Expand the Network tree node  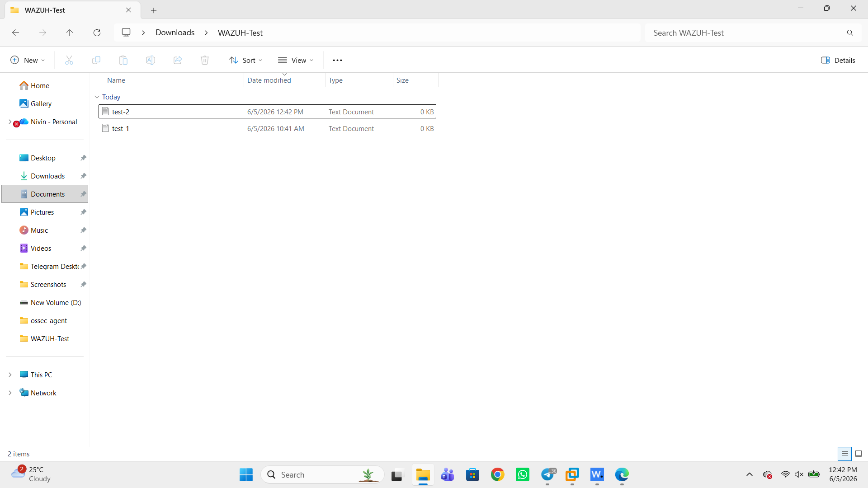[x=10, y=393]
